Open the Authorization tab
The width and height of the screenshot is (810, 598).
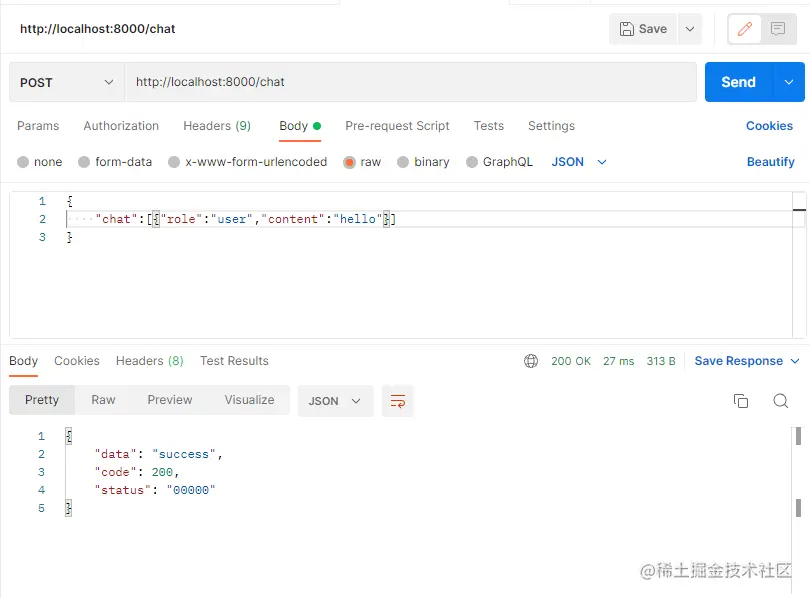[x=121, y=126]
